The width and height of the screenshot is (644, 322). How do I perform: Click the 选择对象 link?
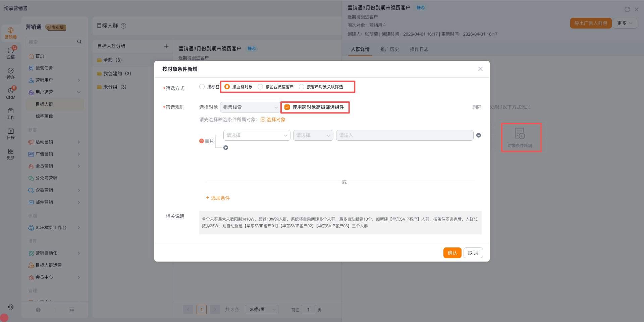[273, 120]
